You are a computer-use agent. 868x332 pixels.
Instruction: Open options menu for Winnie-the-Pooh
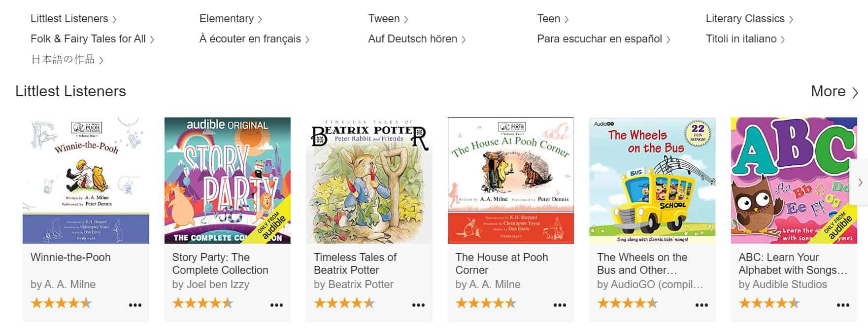(x=135, y=305)
